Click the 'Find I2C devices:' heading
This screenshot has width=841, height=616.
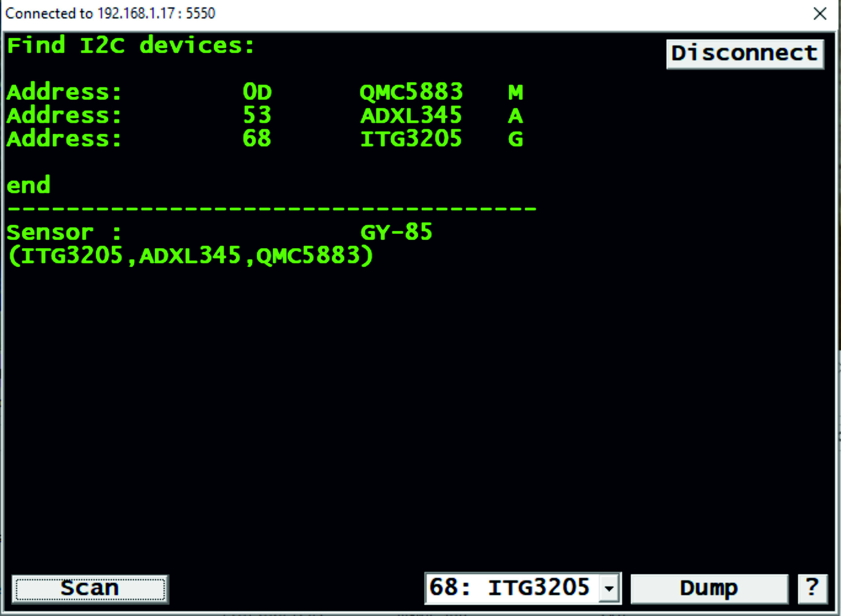click(131, 45)
